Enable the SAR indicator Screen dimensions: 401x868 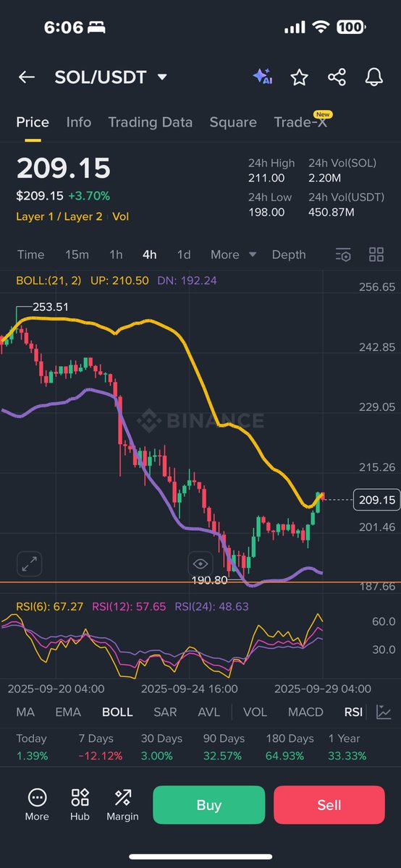click(165, 712)
